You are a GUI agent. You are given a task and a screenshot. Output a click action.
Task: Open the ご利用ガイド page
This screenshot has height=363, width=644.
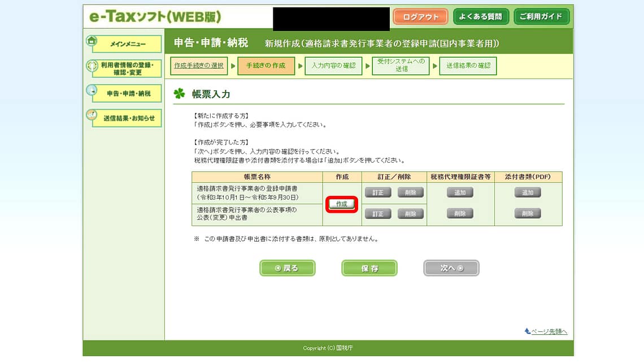541,17
